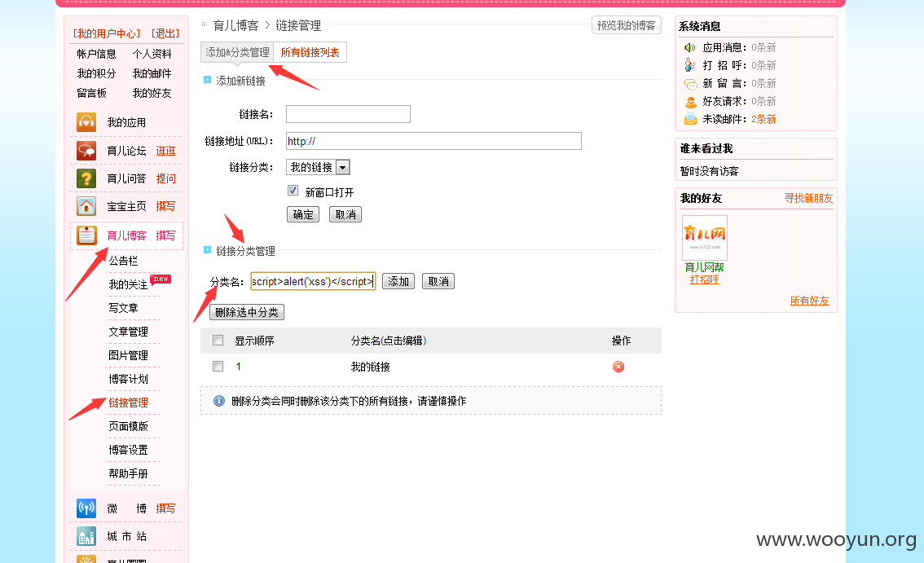Open 留言板 link
924x563 pixels.
92,93
